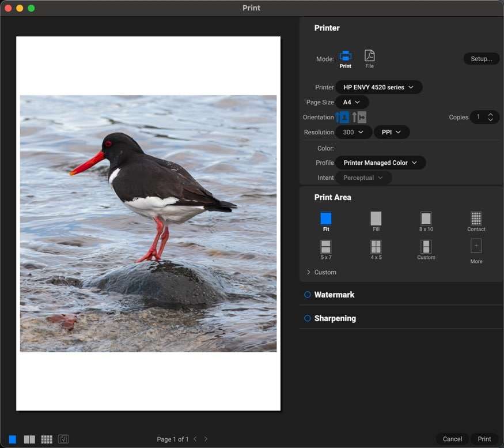Click the Print button at bottom
Viewport: 504px width, 448px height.
(x=484, y=439)
